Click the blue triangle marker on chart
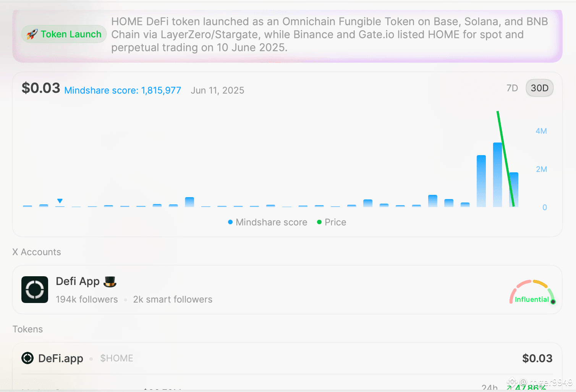576x392 pixels. point(60,201)
